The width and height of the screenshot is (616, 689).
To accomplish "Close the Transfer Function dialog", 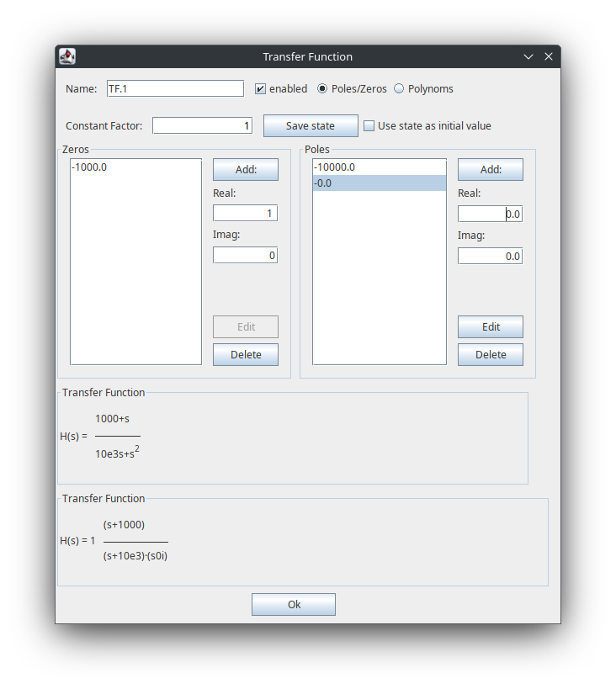I will (549, 56).
